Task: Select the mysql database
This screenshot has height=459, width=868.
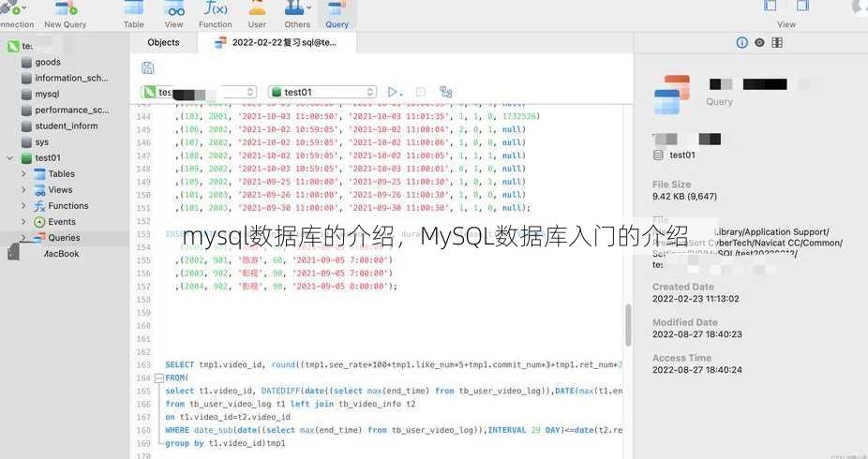Action: point(47,95)
